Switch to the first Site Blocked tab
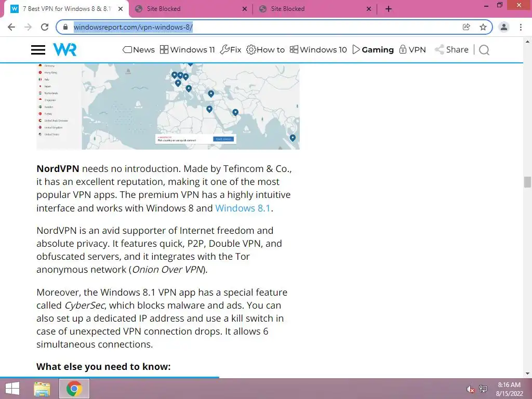Image resolution: width=532 pixels, height=399 pixels. (x=191, y=9)
